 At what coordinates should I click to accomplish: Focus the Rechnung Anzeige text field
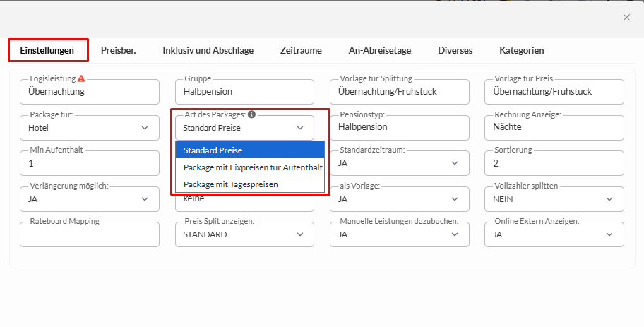554,128
